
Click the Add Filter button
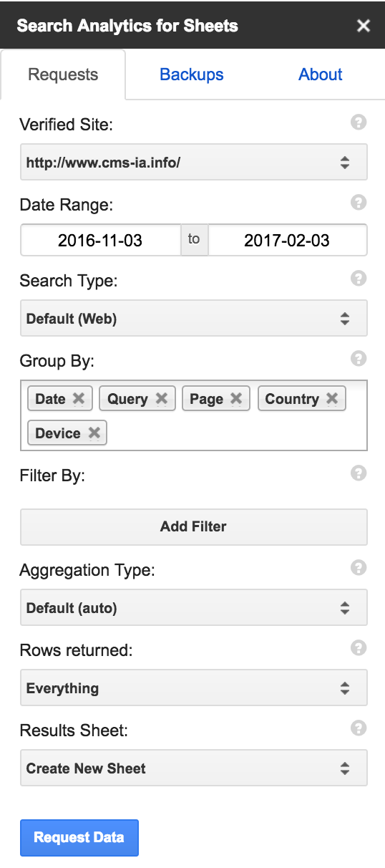194,527
